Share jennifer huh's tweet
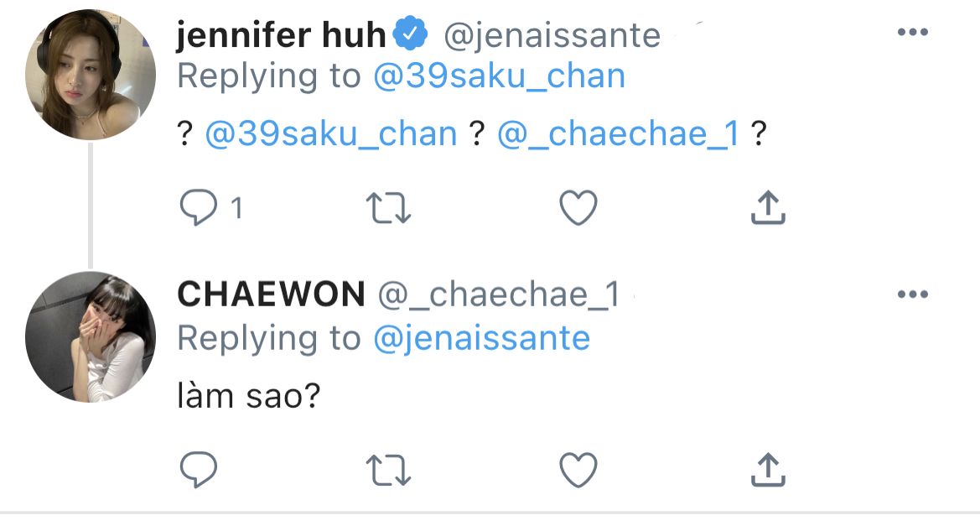 click(767, 208)
